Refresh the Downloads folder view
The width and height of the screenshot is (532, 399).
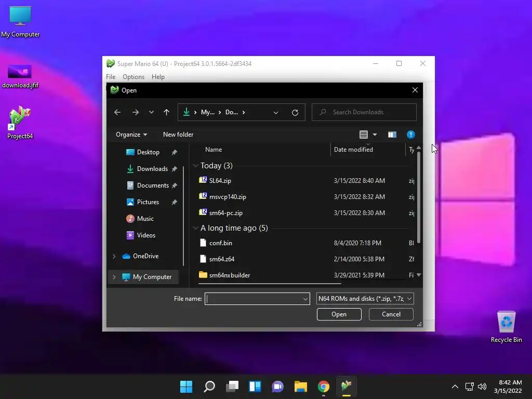click(x=295, y=113)
